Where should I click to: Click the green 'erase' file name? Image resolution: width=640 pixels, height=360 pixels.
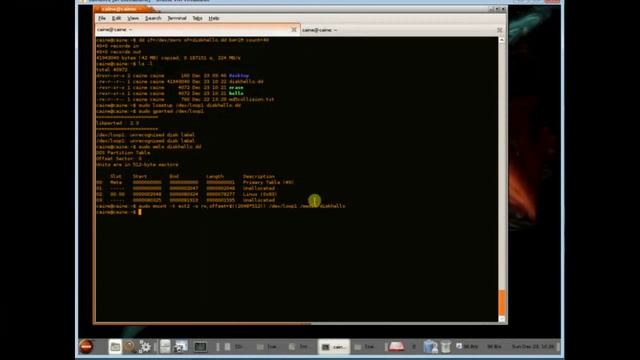pyautogui.click(x=236, y=87)
